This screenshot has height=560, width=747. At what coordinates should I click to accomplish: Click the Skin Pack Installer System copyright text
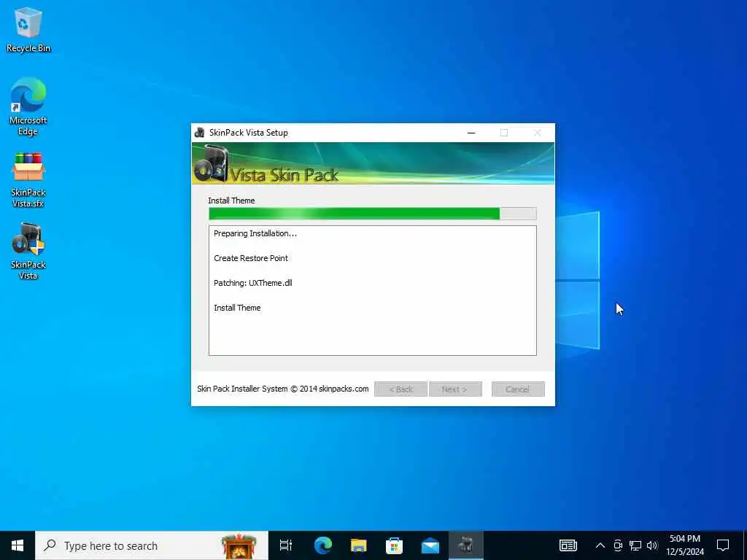283,389
